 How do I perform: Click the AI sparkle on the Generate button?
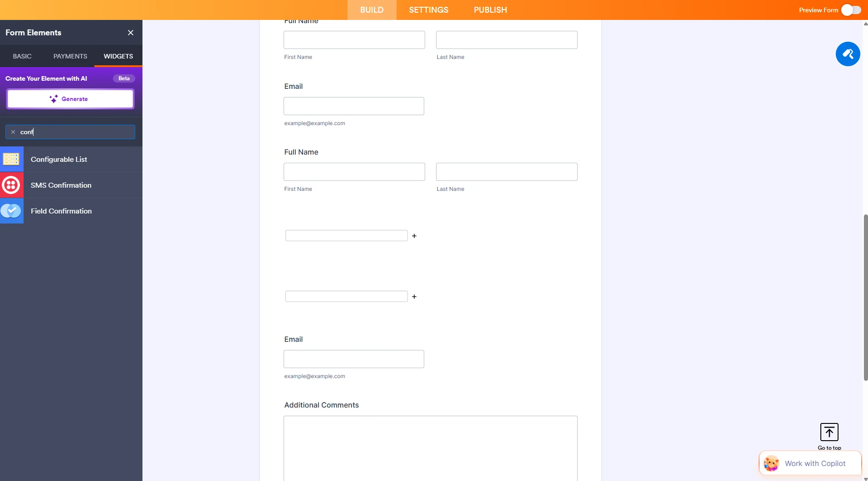point(54,99)
